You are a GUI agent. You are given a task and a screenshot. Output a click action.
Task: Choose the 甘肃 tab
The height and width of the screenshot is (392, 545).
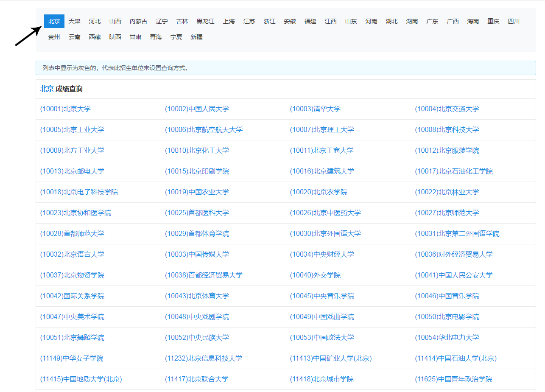tap(136, 37)
